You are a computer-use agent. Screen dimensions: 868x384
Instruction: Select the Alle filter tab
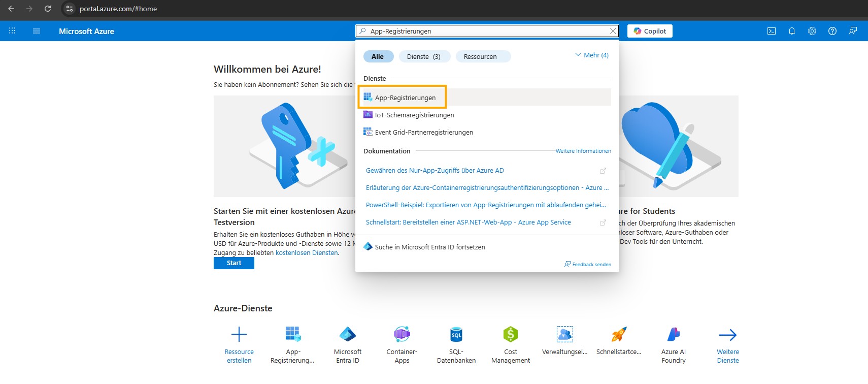pyautogui.click(x=378, y=56)
